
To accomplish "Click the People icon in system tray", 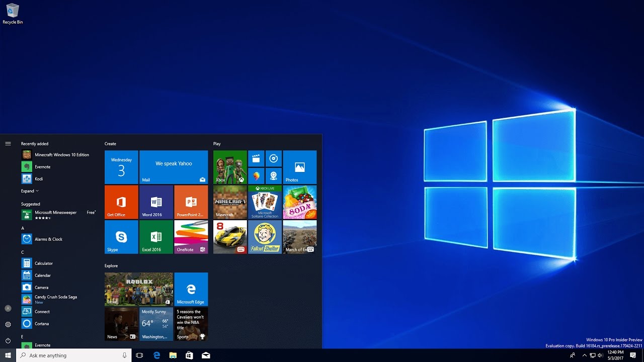I will click(x=573, y=355).
